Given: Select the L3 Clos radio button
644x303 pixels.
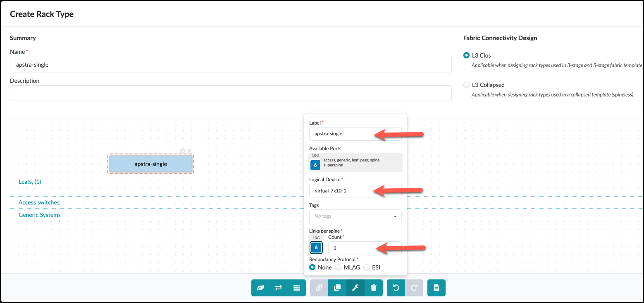Looking at the screenshot, I should (467, 55).
